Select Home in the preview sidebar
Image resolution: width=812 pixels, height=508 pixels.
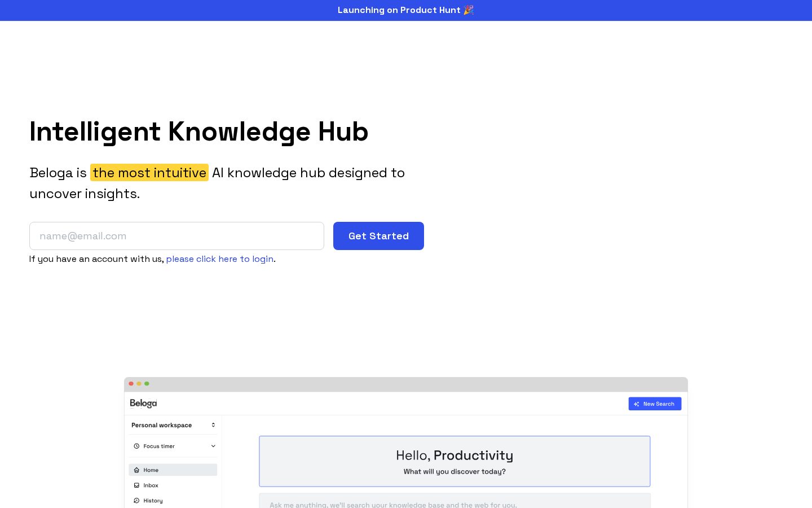pyautogui.click(x=173, y=470)
